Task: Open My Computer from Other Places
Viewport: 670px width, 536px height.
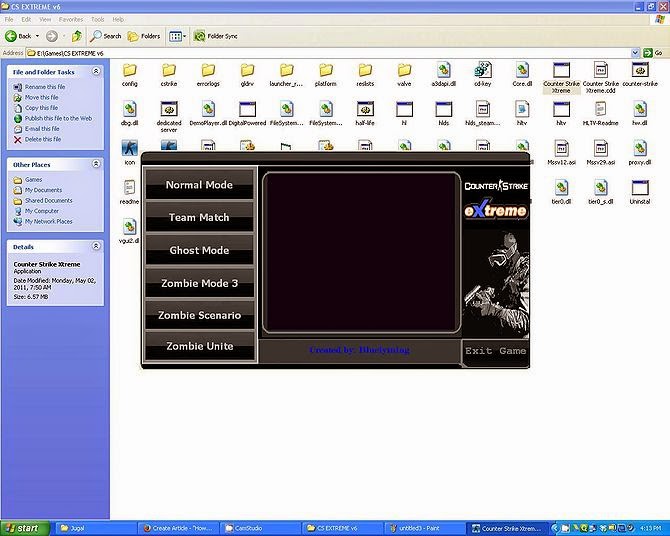Action: [41, 211]
